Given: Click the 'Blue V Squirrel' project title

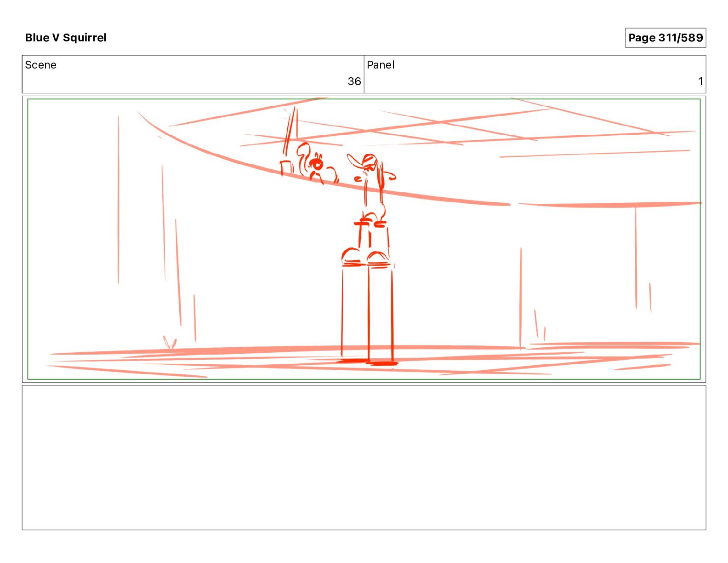Looking at the screenshot, I should click(66, 38).
